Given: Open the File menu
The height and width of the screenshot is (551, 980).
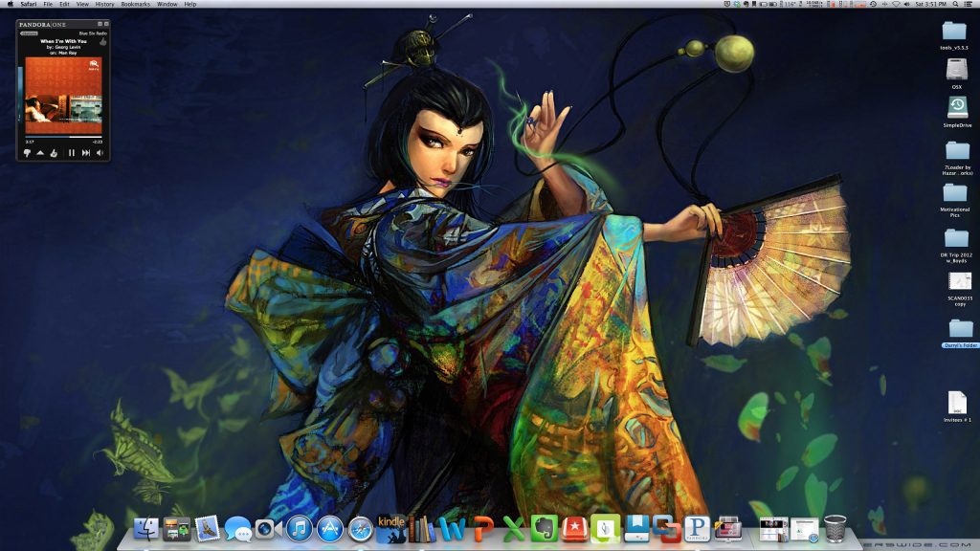Looking at the screenshot, I should [48, 4].
